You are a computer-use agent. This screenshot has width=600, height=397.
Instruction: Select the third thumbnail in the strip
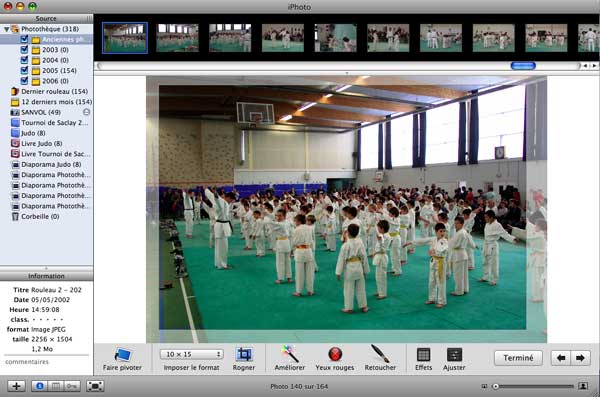(230, 38)
